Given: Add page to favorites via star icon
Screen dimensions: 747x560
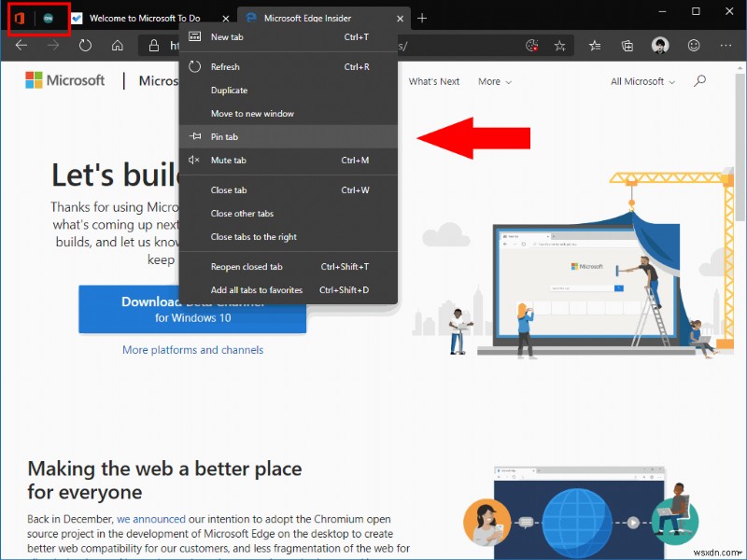Looking at the screenshot, I should click(x=560, y=45).
